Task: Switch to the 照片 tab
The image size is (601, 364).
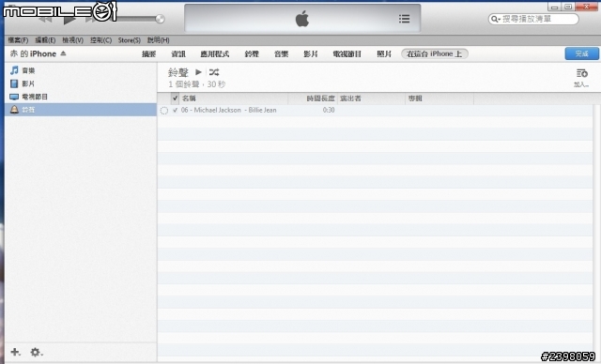Action: click(x=384, y=54)
